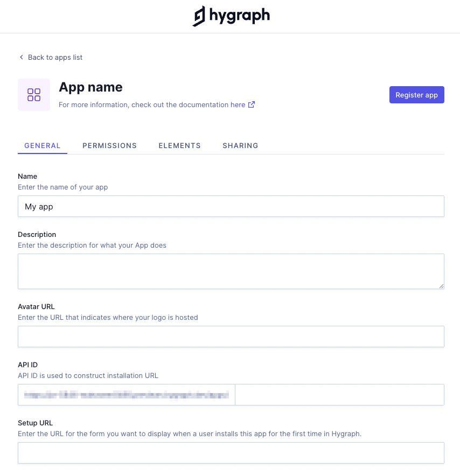Click the external link icon beside 'here'
Screen dimensions: 460x476
(x=252, y=104)
